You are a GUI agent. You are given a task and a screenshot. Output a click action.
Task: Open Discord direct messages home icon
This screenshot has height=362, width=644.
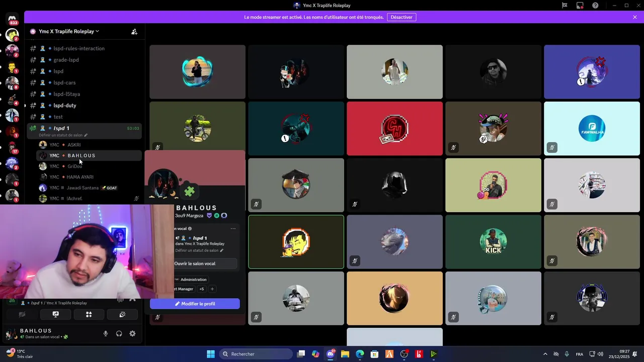coord(12,19)
